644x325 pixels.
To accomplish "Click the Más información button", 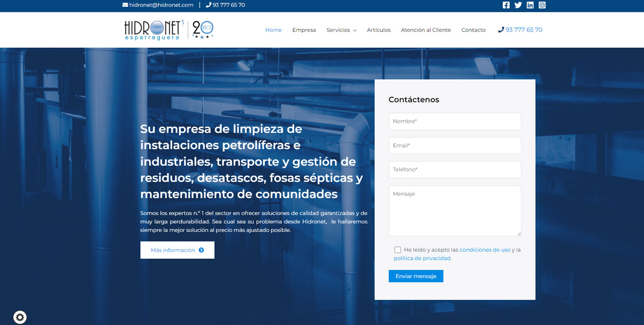I will [177, 250].
